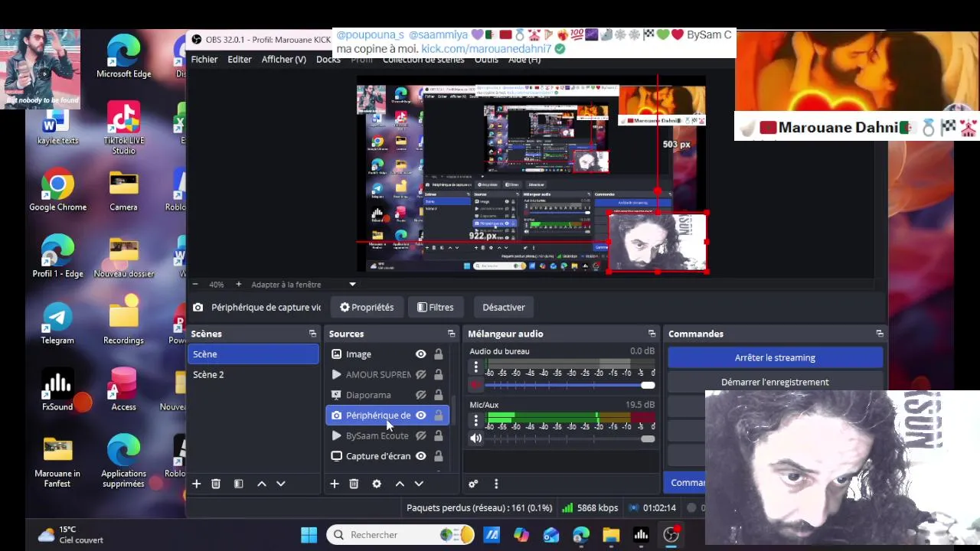Remove selected source with trash icon
Viewport: 980px width, 551px height.
[354, 484]
